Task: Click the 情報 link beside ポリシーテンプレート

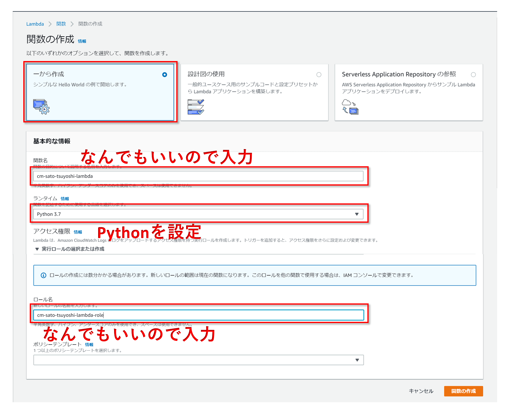Action: [x=89, y=345]
